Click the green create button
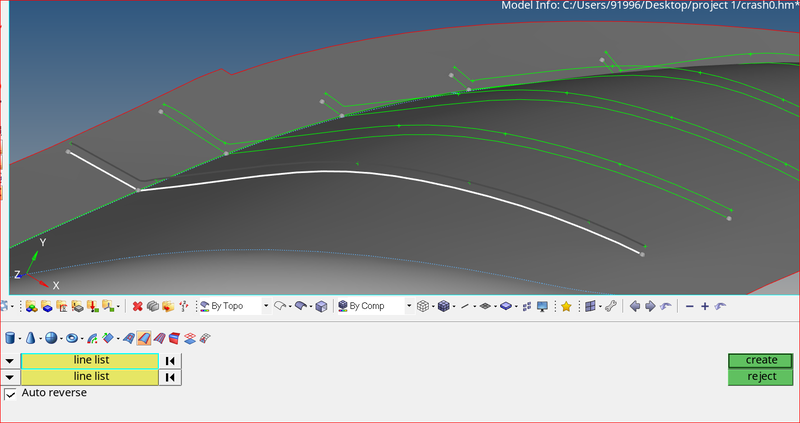Viewport: 800px width, 423px height. (760, 360)
